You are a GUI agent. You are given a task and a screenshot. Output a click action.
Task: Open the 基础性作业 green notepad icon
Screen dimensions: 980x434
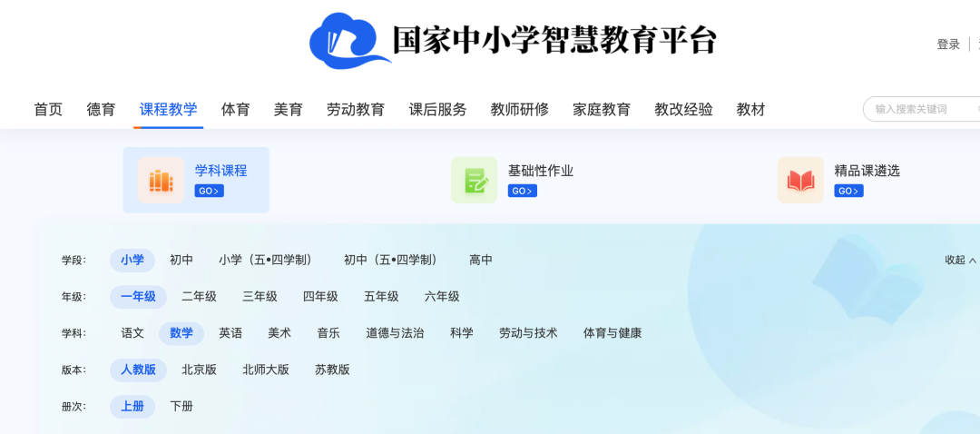(x=475, y=180)
